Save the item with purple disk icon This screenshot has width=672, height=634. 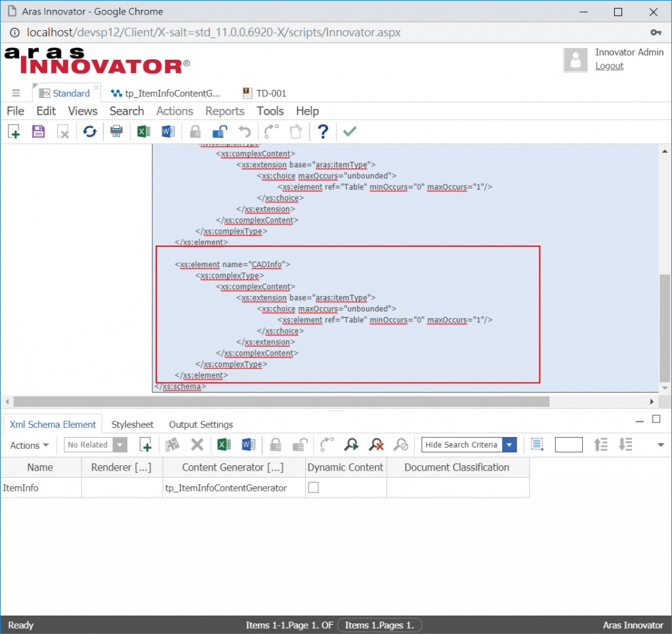38,132
